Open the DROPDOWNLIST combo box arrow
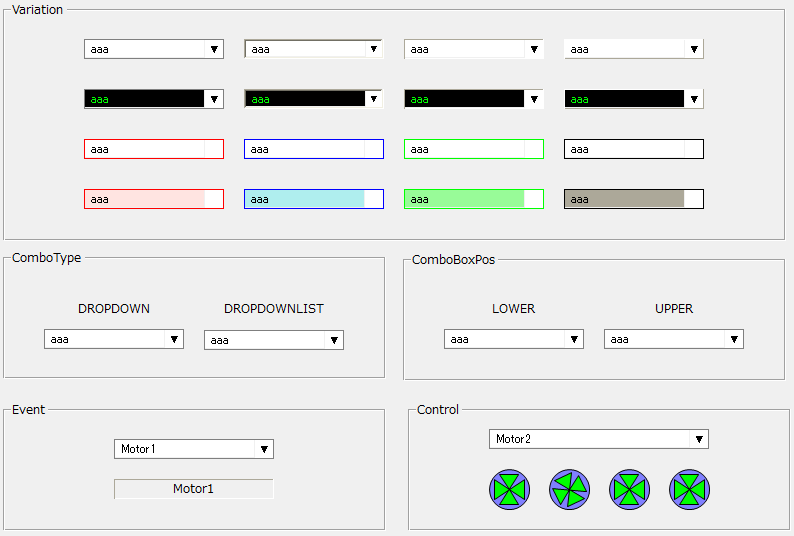The height and width of the screenshot is (536, 794). [333, 340]
